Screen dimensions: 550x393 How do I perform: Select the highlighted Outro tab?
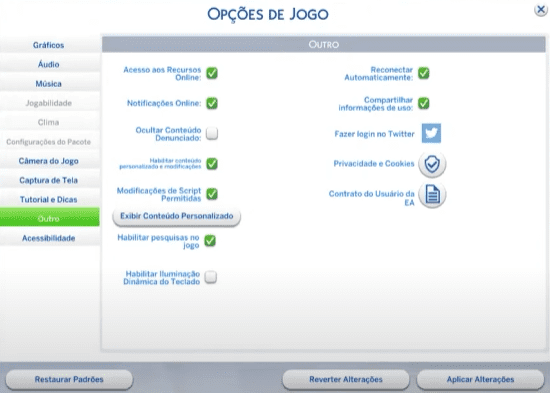pyautogui.click(x=49, y=218)
